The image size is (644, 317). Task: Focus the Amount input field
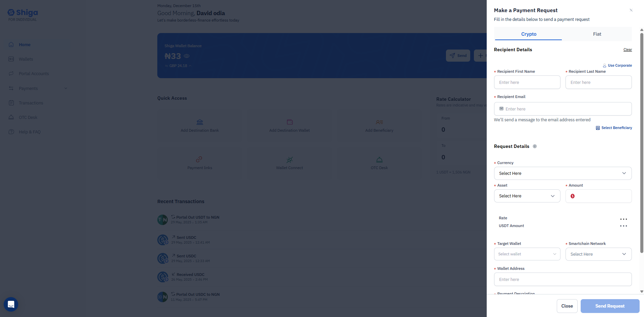tap(599, 196)
